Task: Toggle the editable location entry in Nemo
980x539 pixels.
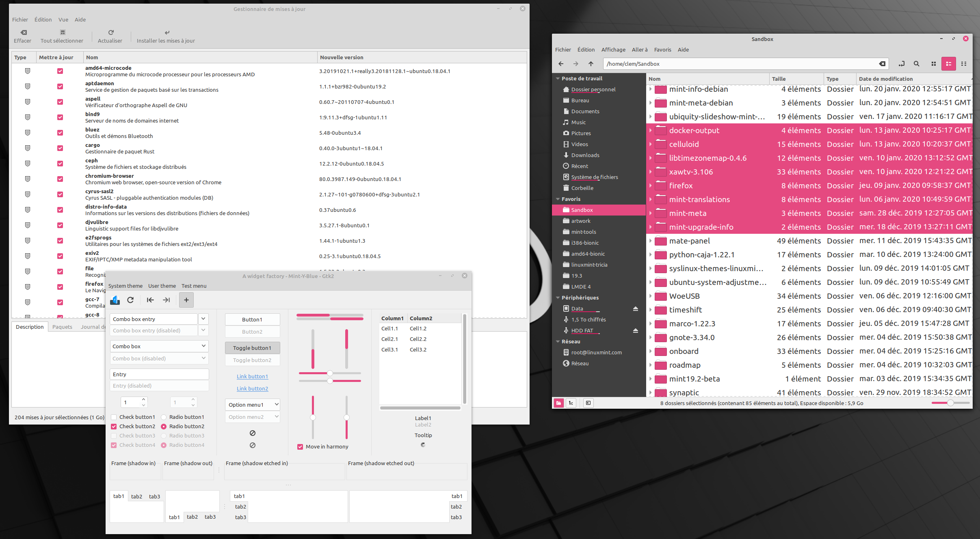Action: pos(902,64)
